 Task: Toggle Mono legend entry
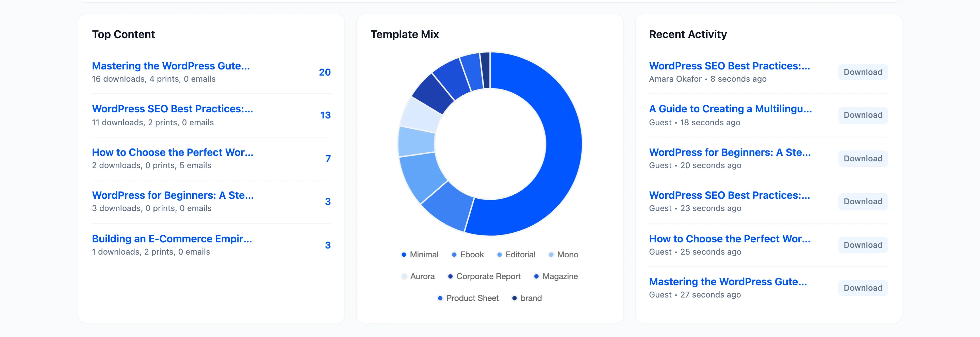563,255
